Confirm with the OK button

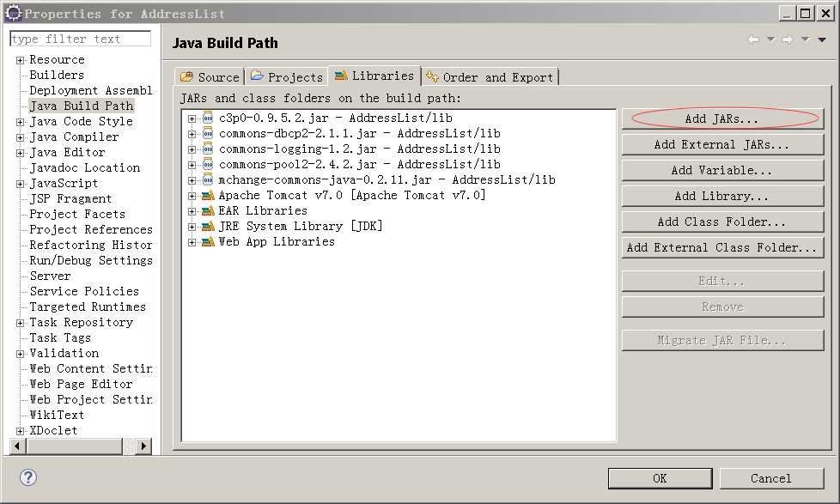tap(660, 478)
